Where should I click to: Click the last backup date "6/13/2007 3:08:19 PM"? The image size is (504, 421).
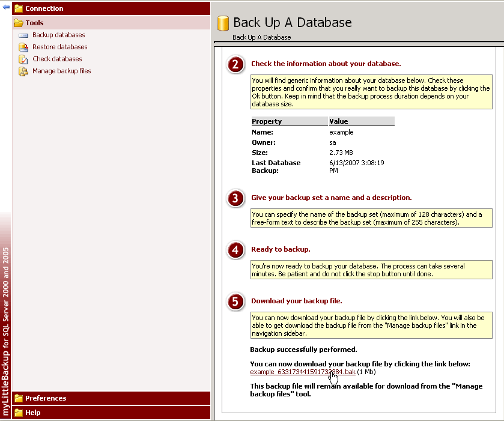pos(356,166)
